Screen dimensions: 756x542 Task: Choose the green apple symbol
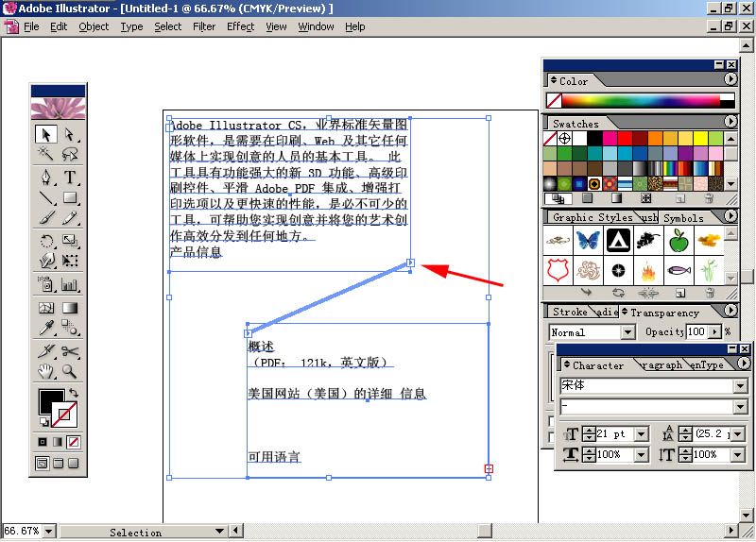[x=678, y=240]
